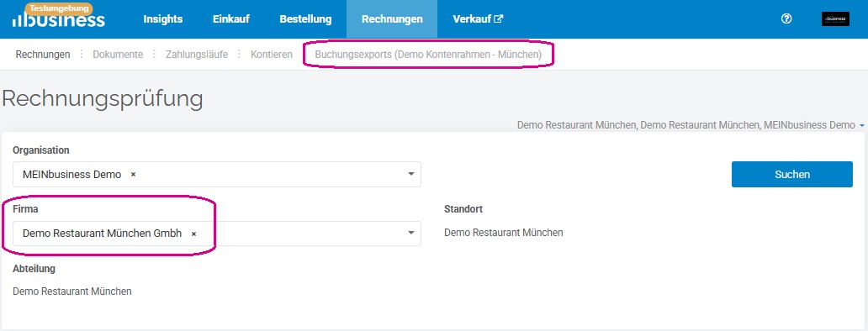Clear Demo Restaurant München Gmbh selection
This screenshot has height=331, width=868.
(193, 234)
